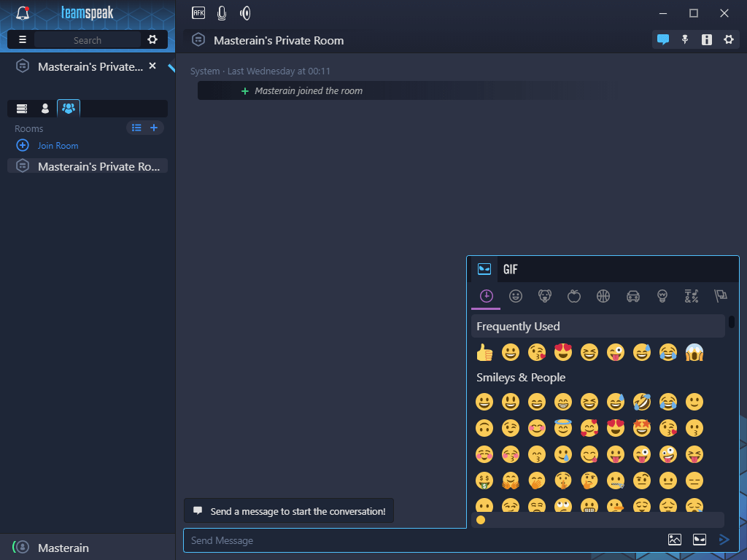
Task: Open the notifications bell
Action: 23,13
